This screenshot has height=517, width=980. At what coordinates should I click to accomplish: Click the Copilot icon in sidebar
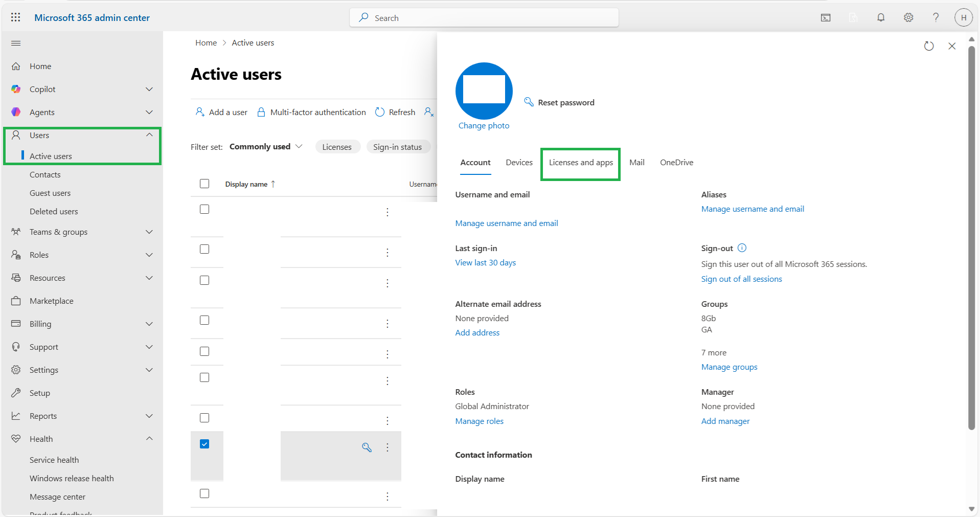click(16, 89)
